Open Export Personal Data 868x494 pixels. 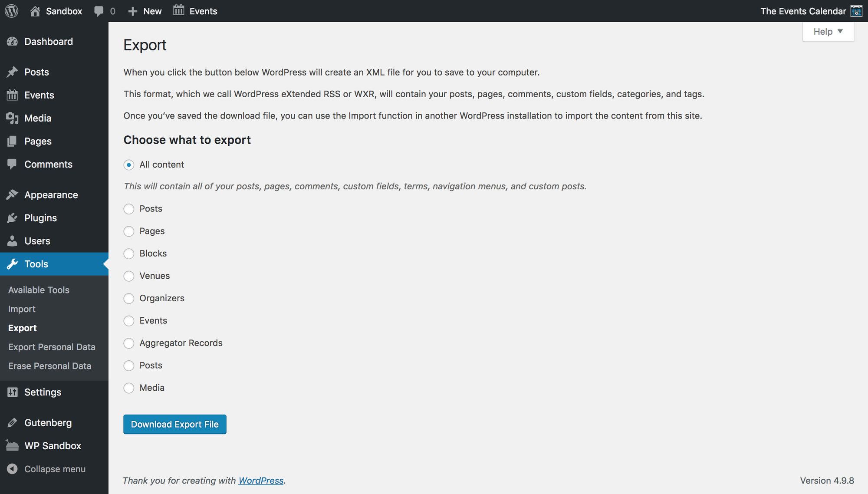[52, 347]
